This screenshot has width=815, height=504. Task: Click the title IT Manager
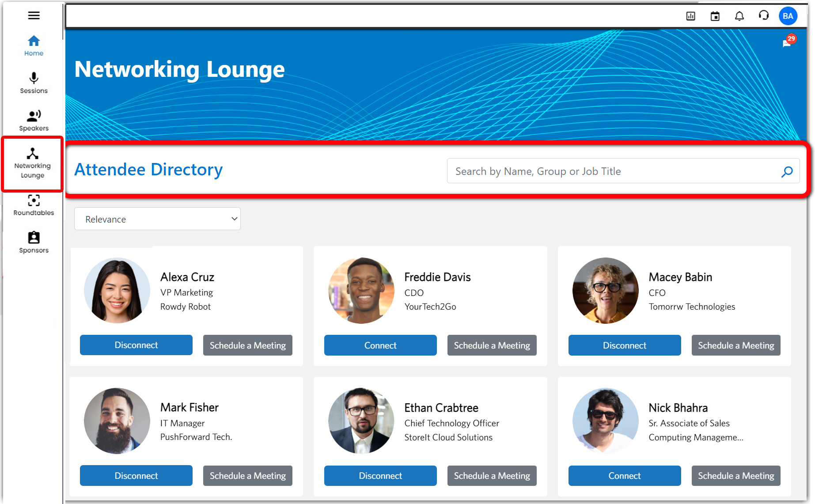pyautogui.click(x=182, y=423)
